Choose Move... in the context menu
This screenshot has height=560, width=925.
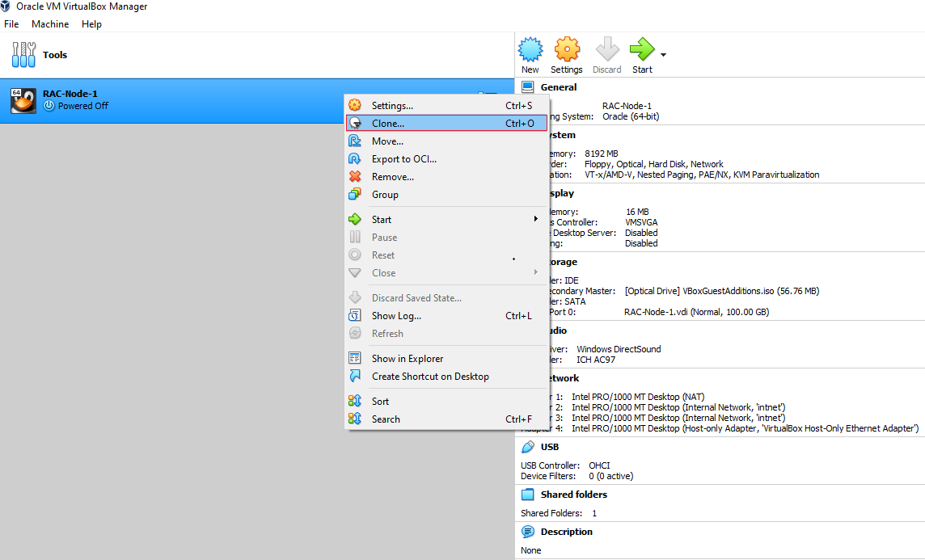tap(446, 141)
